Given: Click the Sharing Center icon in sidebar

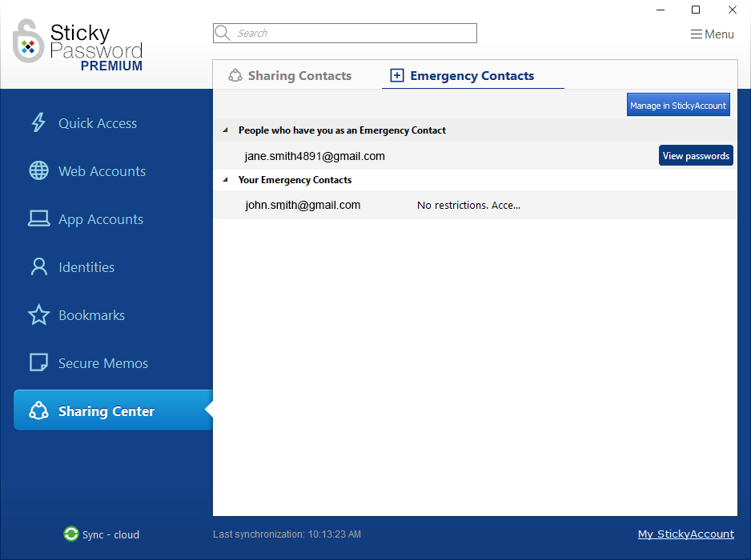Looking at the screenshot, I should 38,410.
